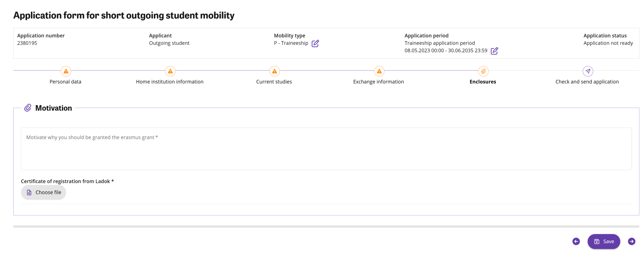Select the Current studies warning step icon
The image size is (644, 257).
[274, 71]
